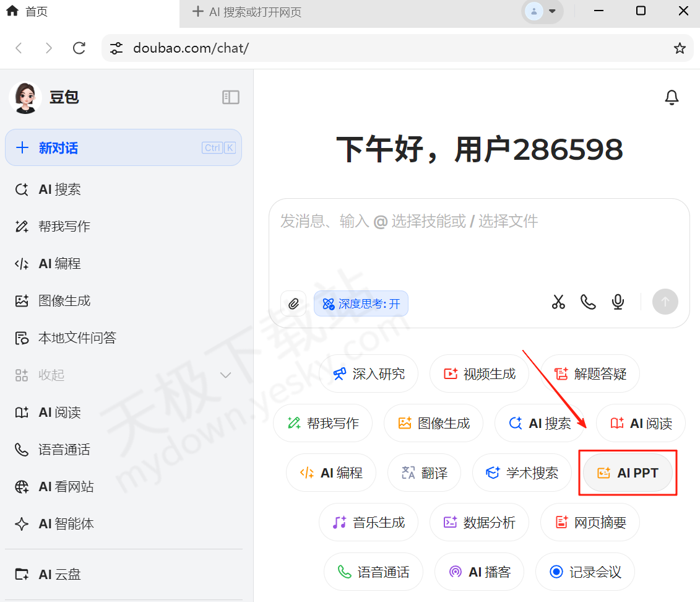This screenshot has width=700, height=602.
Task: Open 语音通话 via the phone icon
Action: [587, 302]
